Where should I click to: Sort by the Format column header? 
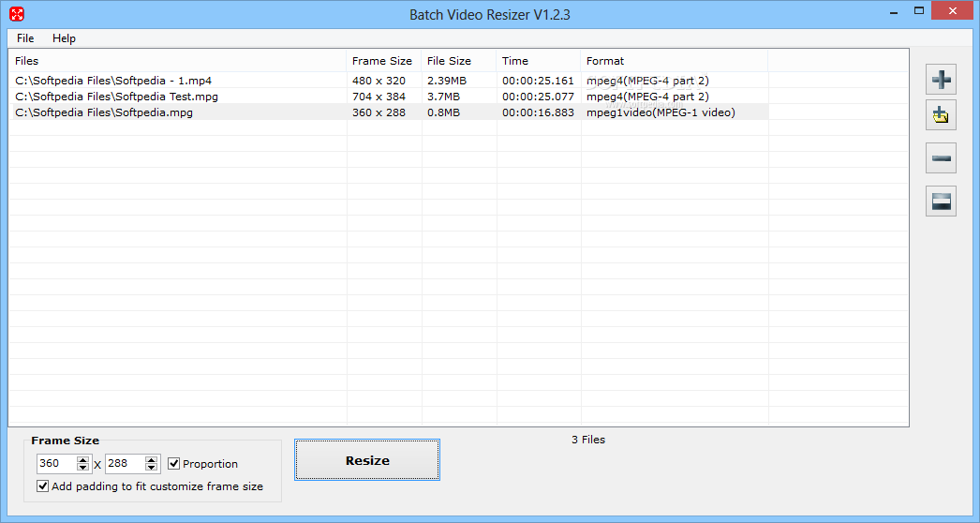(675, 61)
